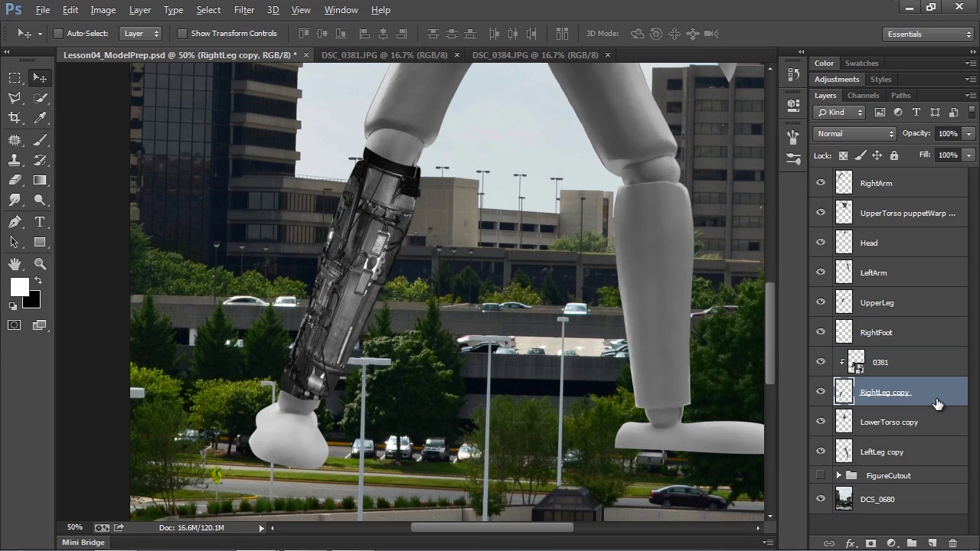
Task: Select the Crop tool
Action: (x=15, y=118)
